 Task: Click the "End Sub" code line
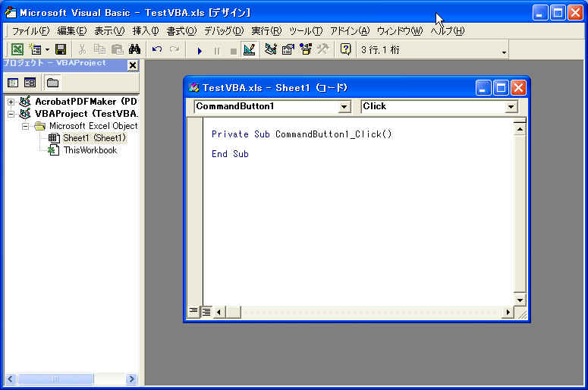230,154
